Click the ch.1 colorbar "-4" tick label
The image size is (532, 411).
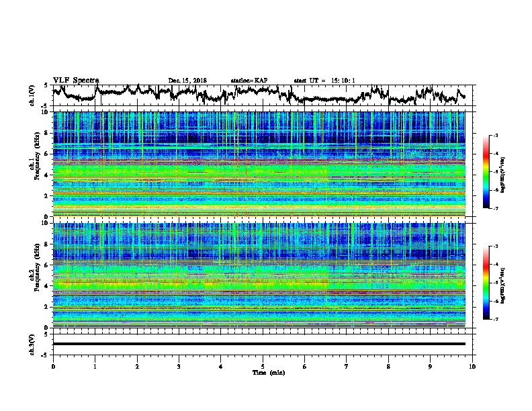(x=495, y=154)
